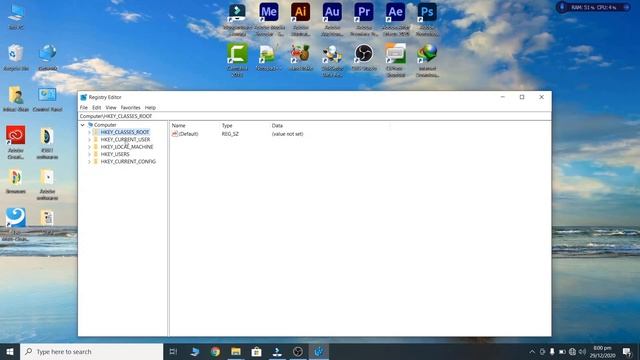This screenshot has width=640, height=360.
Task: Maximize the Registry Editor window
Action: 522,97
